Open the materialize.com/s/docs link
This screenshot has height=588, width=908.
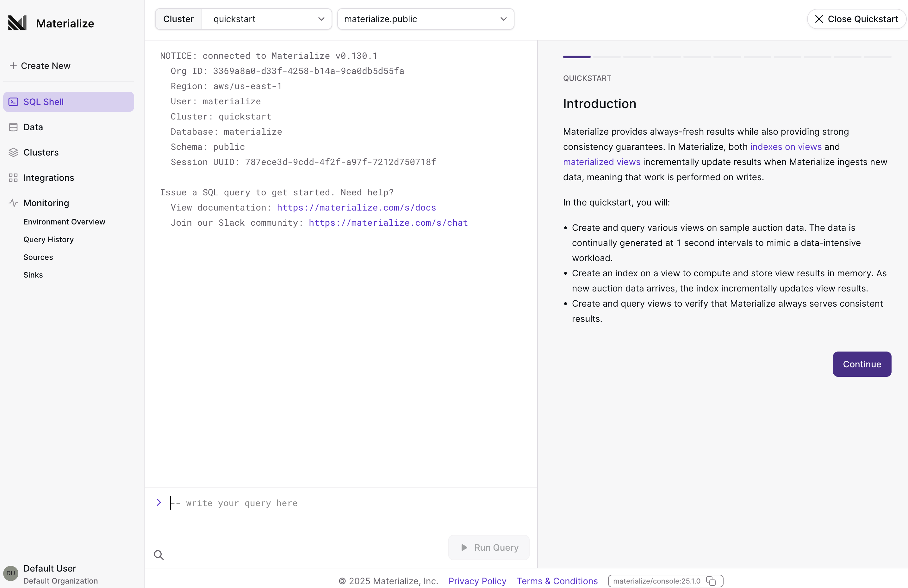356,207
